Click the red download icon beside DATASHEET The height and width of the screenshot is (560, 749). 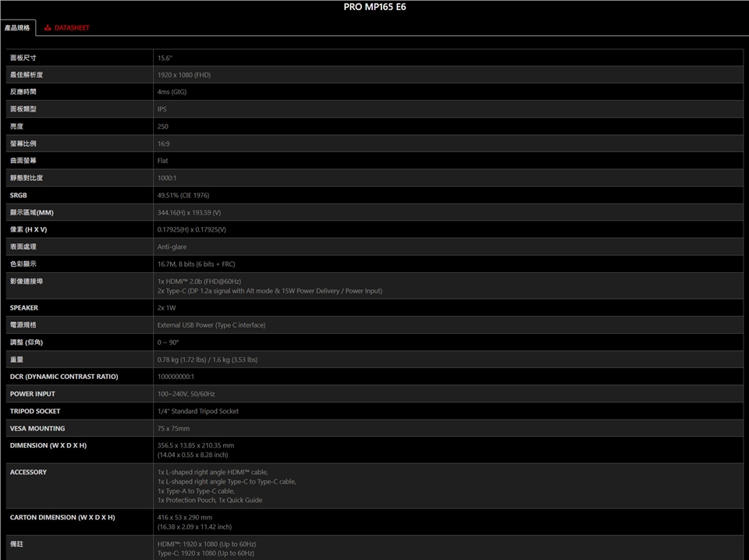pyautogui.click(x=48, y=28)
